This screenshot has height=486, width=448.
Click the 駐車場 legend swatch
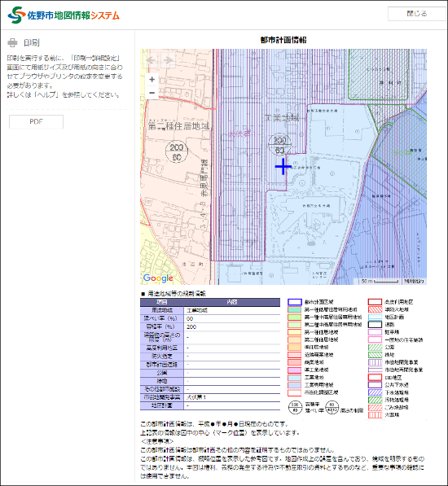pos(375,332)
